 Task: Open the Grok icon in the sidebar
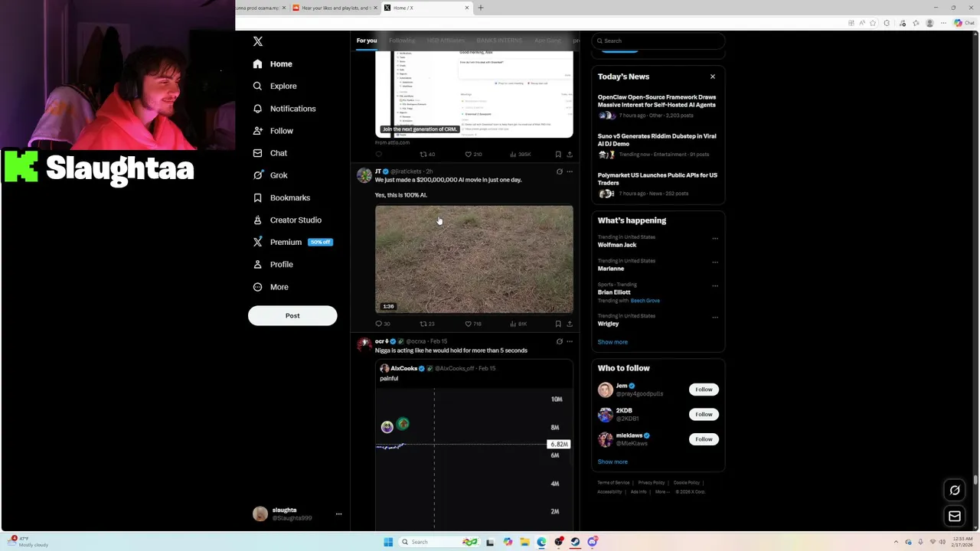coord(258,175)
